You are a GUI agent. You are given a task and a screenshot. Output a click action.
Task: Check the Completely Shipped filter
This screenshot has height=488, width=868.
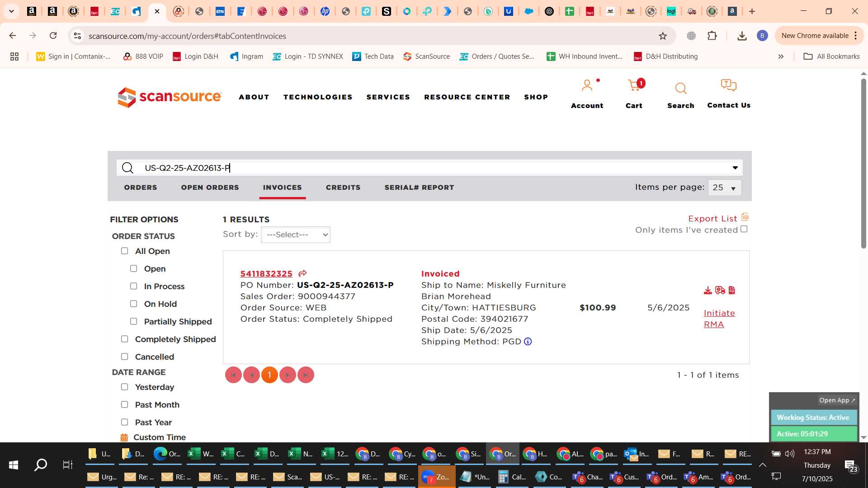pyautogui.click(x=124, y=339)
